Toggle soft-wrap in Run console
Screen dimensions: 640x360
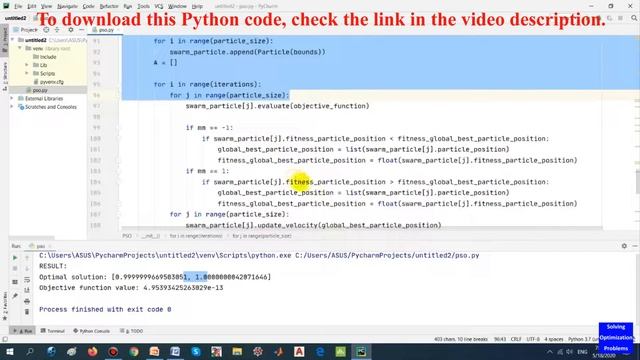pyautogui.click(x=27, y=280)
